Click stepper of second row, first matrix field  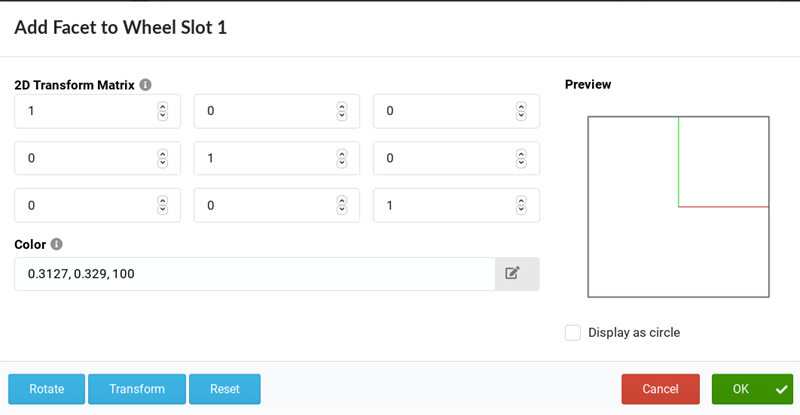(163, 158)
